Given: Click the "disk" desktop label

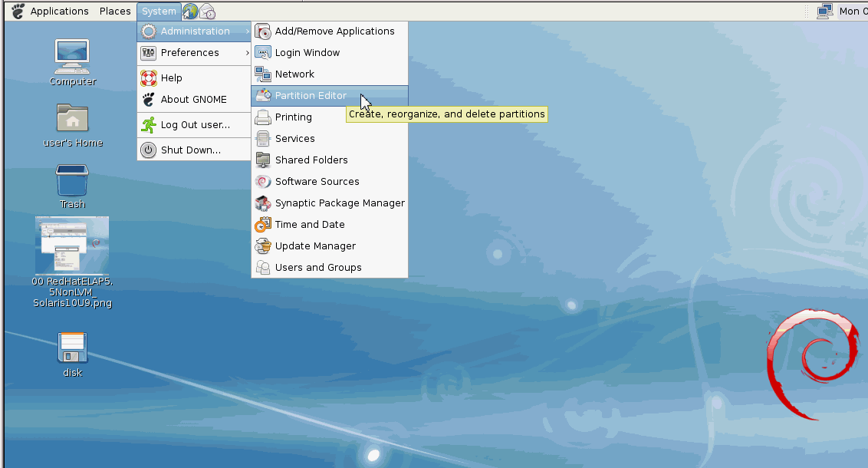Looking at the screenshot, I should coord(73,373).
